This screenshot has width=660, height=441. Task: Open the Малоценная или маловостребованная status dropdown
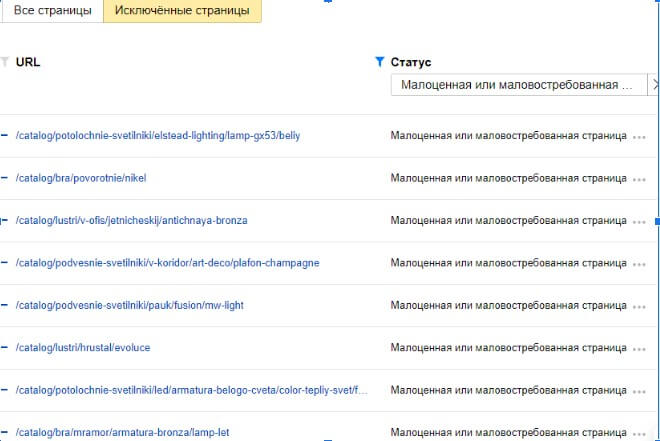coord(519,85)
